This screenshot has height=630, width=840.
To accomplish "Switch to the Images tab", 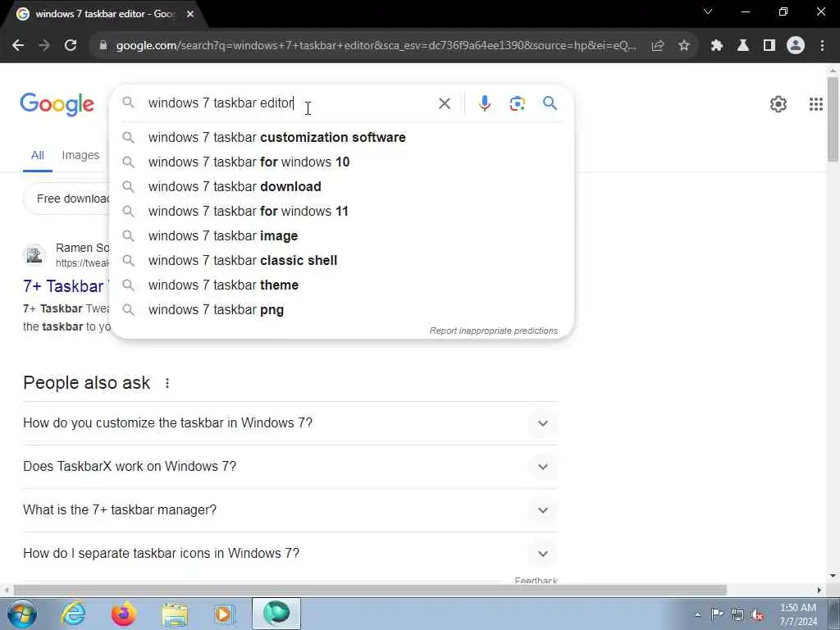I will (x=80, y=155).
